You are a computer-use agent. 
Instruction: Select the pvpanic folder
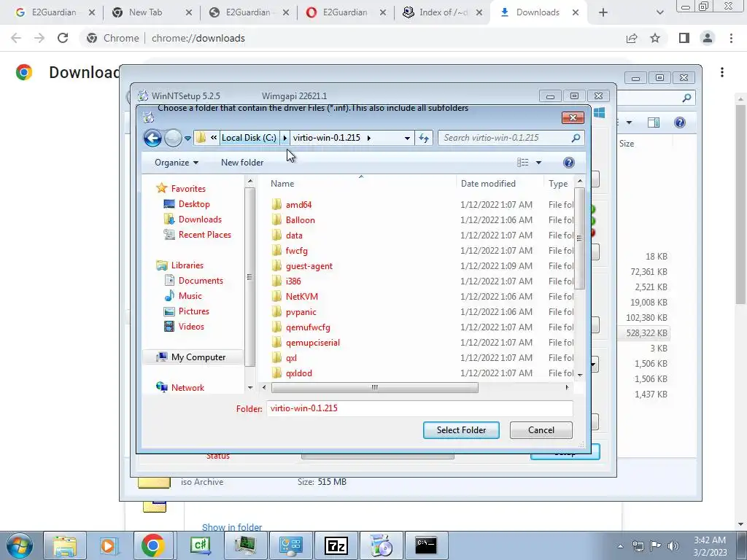[301, 312]
